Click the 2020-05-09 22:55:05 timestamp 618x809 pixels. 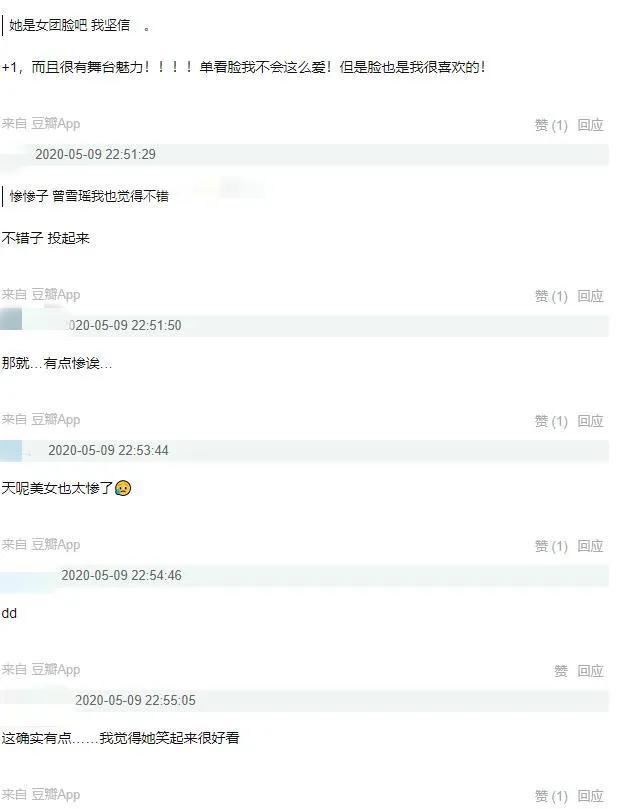[x=135, y=700]
